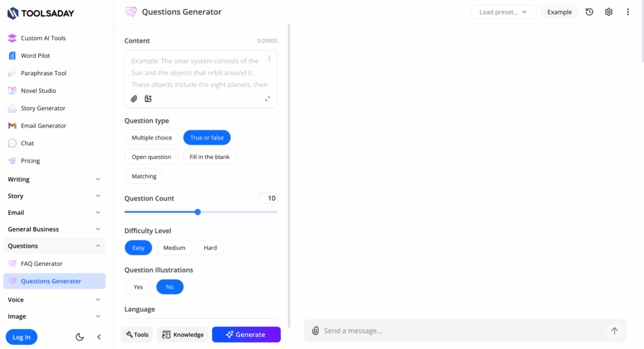644x349 pixels.
Task: Select the Multiple choice question type
Action: pos(152,138)
